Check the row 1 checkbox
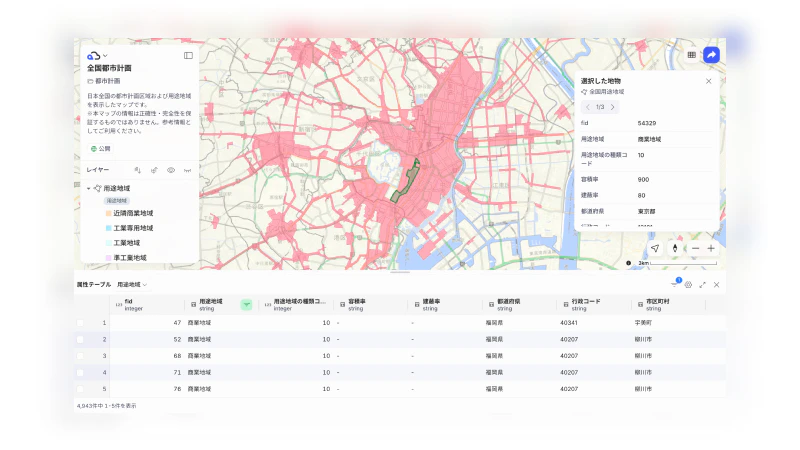 pos(80,323)
